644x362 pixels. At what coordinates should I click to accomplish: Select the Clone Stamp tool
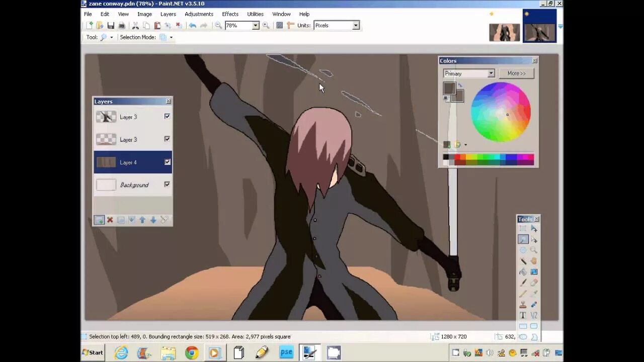(x=523, y=305)
